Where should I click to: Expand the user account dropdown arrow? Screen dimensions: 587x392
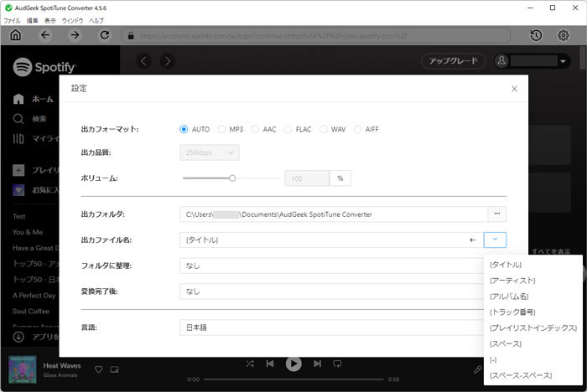click(x=563, y=61)
